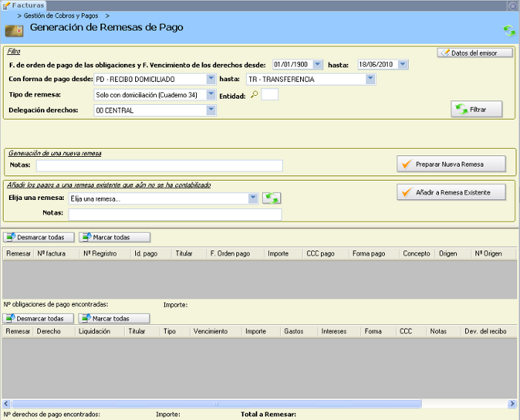This screenshot has height=420, width=520.
Task: Click refresh icon beside remesa dropdown
Action: tap(272, 198)
